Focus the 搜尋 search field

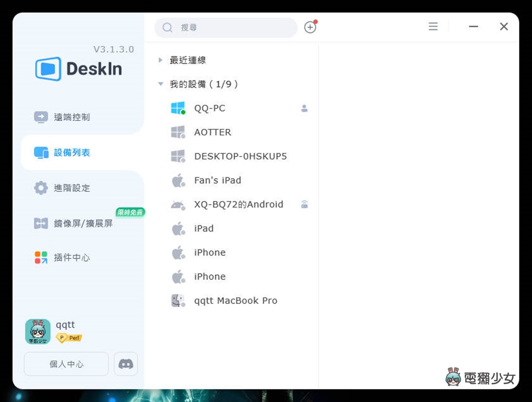click(226, 28)
